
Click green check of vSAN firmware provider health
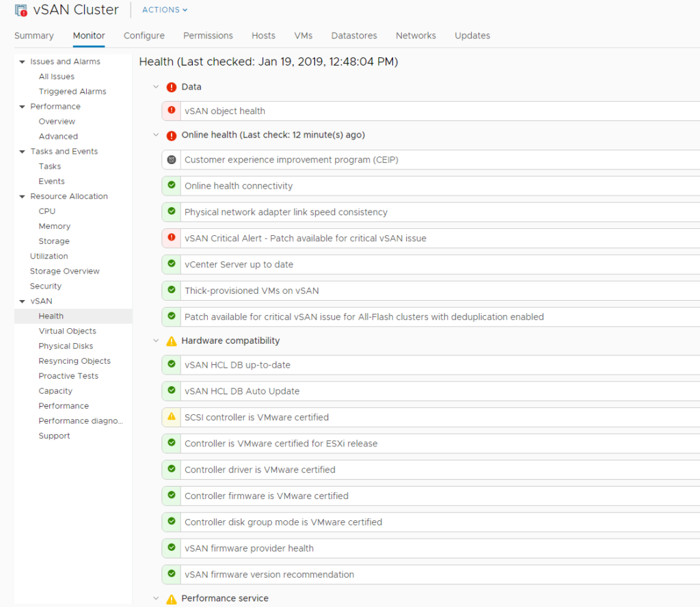pyautogui.click(x=172, y=548)
